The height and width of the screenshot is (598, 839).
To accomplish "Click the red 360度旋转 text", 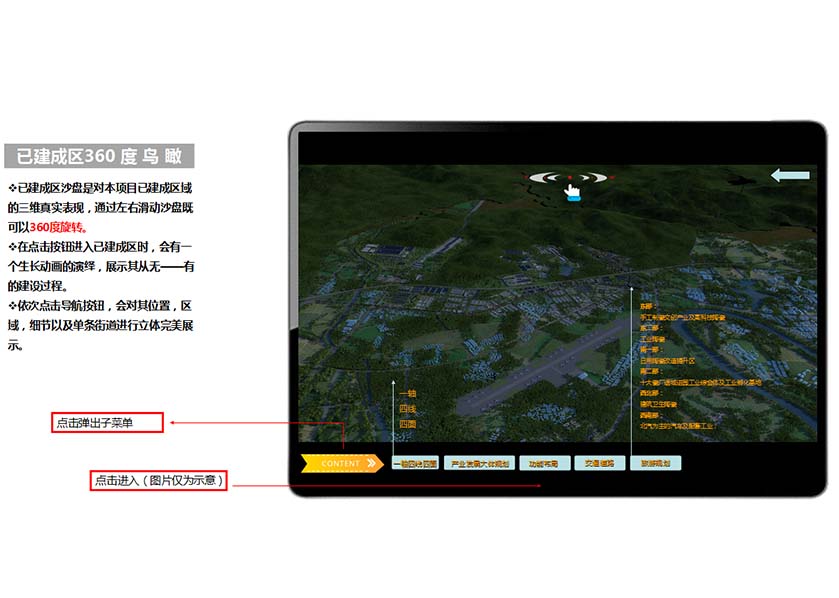I will [x=58, y=227].
